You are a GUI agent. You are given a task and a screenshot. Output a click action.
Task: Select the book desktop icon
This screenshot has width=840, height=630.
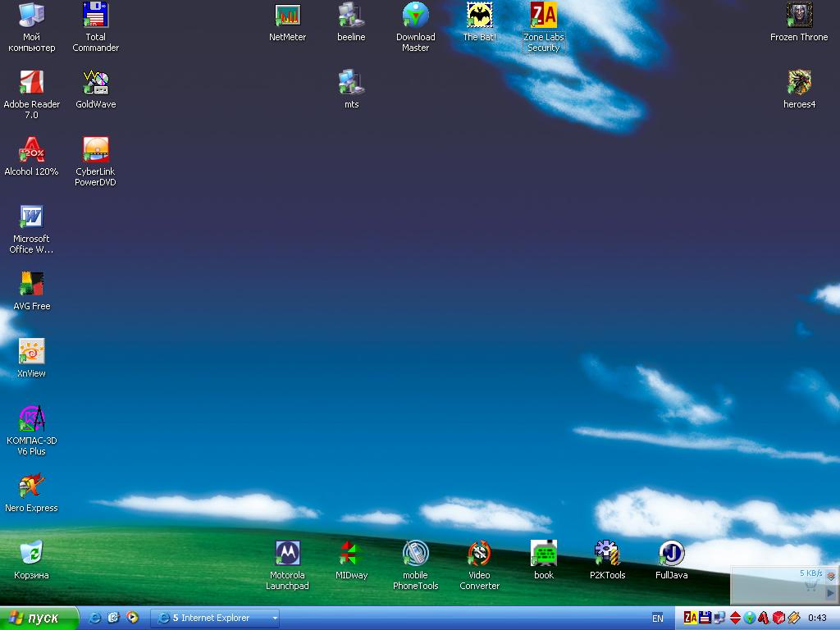[543, 560]
